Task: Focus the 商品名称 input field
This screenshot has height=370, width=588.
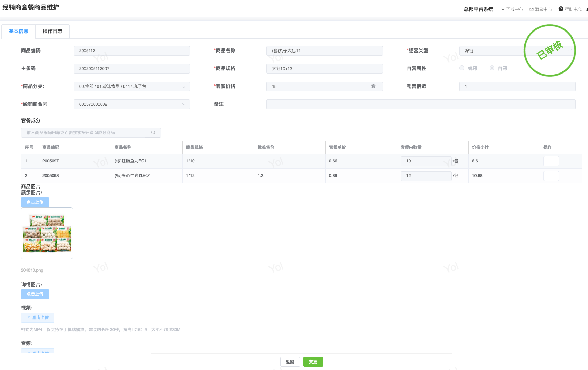Action: pos(324,51)
